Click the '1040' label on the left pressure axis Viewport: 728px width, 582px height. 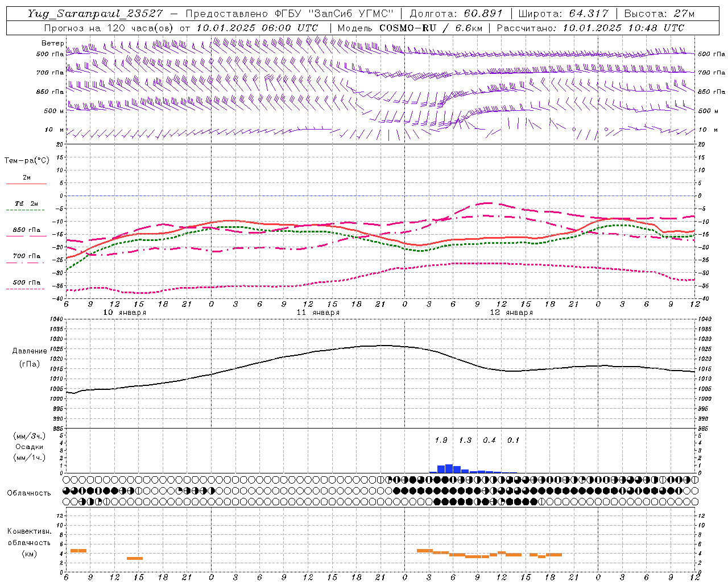tap(55, 319)
